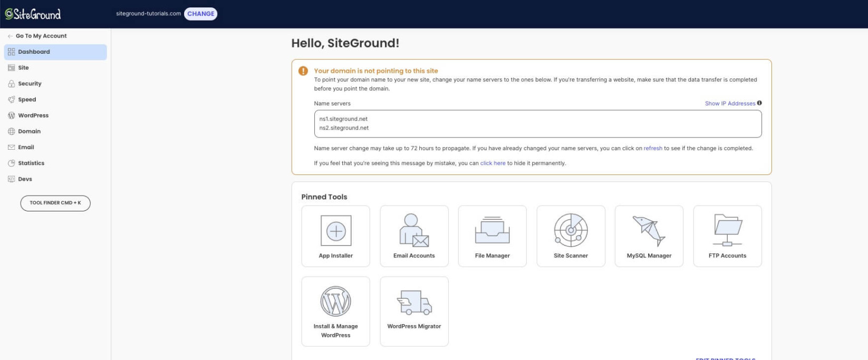Screen dimensions: 868x360
Task: Click the Security padlock icon
Action: 12,83
